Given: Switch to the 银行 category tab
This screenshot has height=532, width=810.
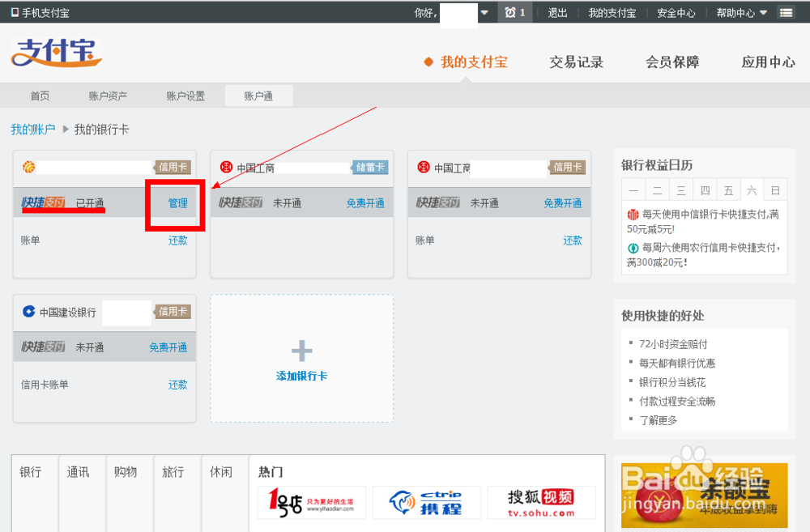Looking at the screenshot, I should 31,471.
